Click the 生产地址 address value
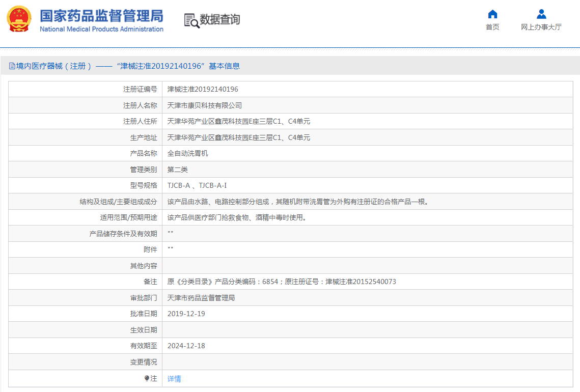 click(239, 137)
